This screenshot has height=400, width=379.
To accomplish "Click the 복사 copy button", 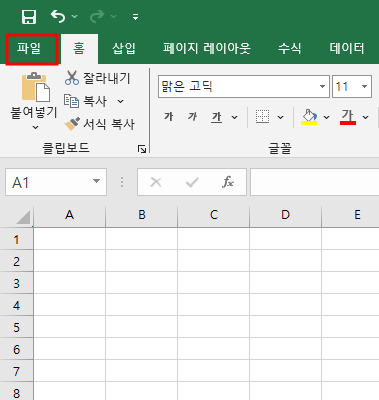I will pos(86,101).
